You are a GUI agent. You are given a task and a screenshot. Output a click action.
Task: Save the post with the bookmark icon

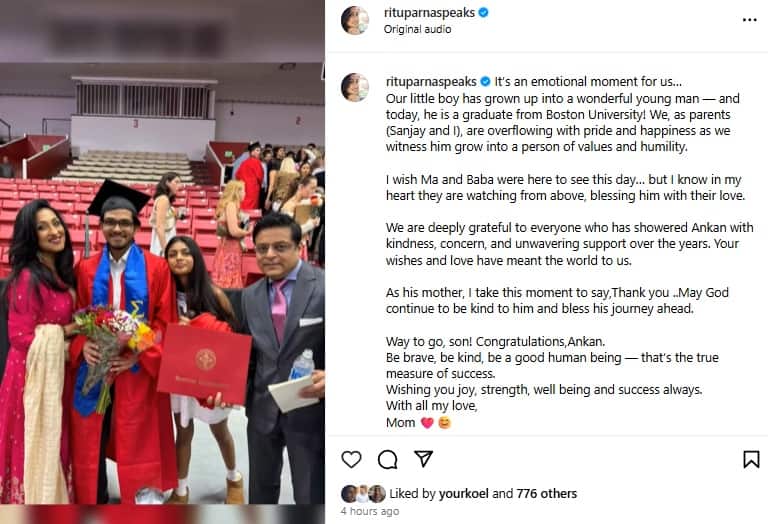click(751, 459)
